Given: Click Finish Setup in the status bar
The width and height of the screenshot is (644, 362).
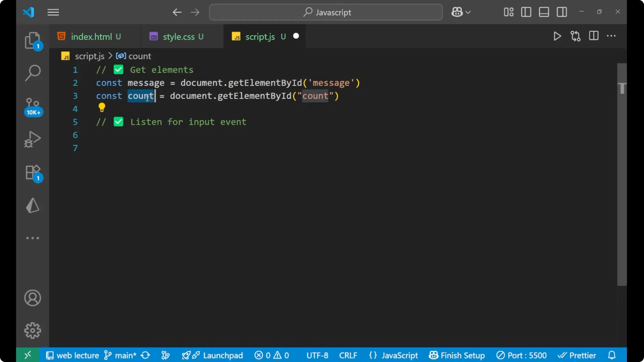Looking at the screenshot, I should click(457, 355).
